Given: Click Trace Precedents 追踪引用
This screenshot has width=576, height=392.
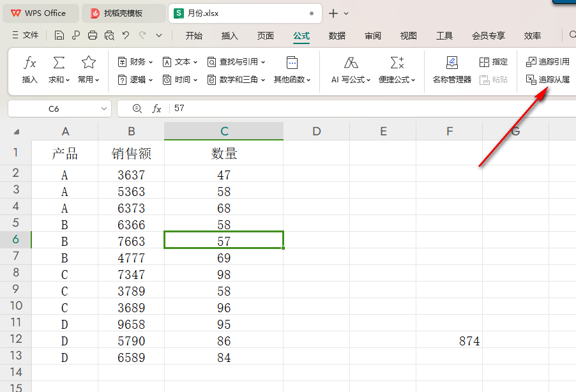Looking at the screenshot, I should click(548, 62).
